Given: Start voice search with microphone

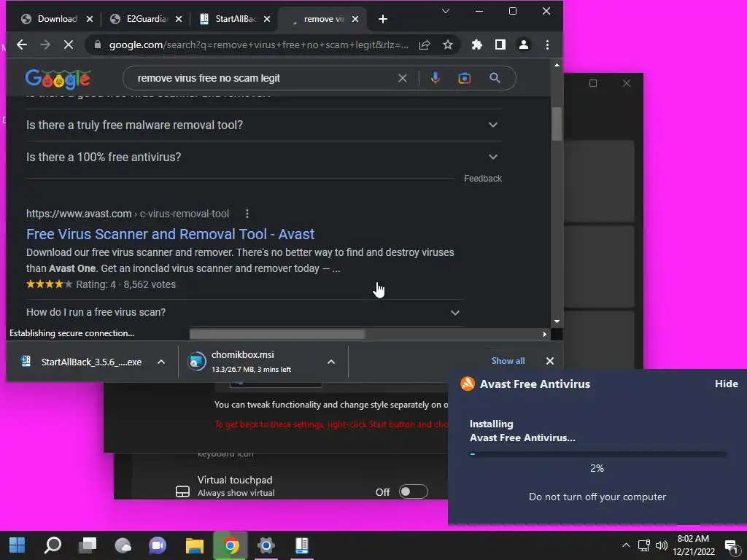Looking at the screenshot, I should 435,78.
